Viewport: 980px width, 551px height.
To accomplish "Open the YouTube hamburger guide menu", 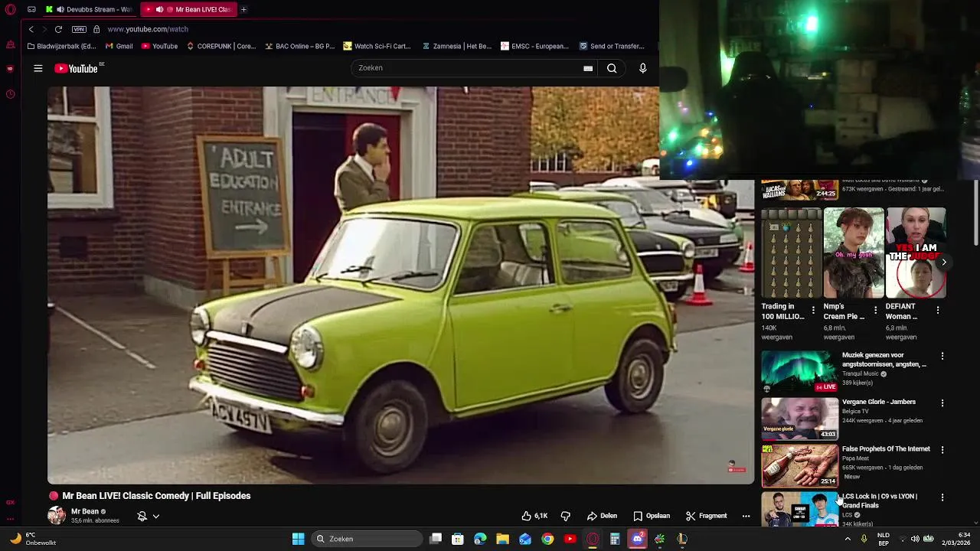I will pos(38,68).
